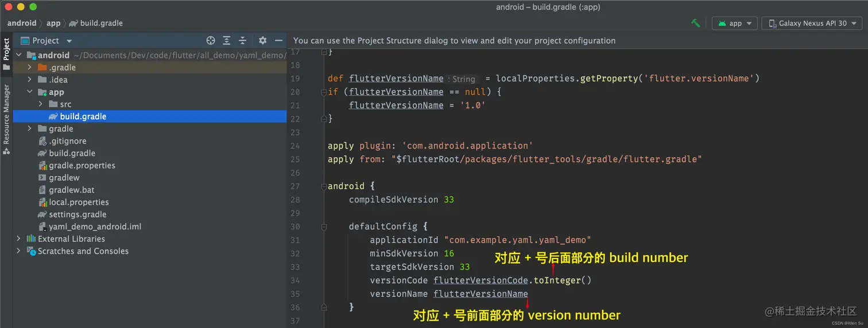Open the Resource Manager side tab
The height and width of the screenshot is (328, 868).
pyautogui.click(x=6, y=119)
